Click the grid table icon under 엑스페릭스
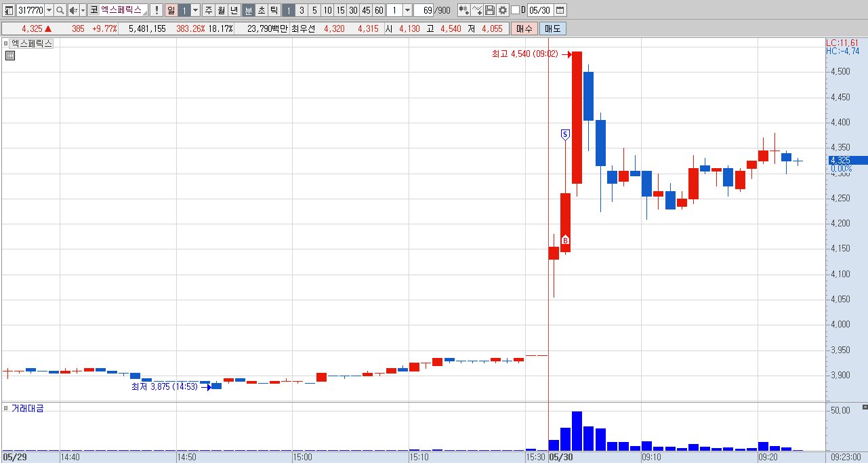This screenshot has width=868, height=463. 9,56
